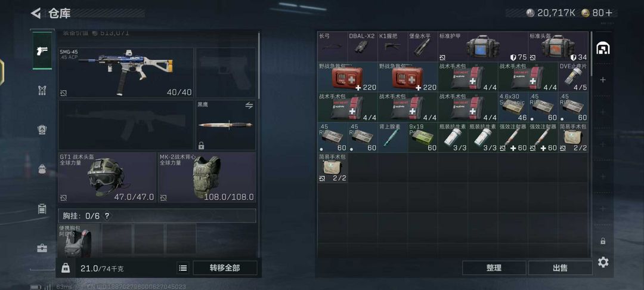Click the question mark beside 胸挂 0/6
Image resolution: width=644 pixels, height=290 pixels.
click(107, 215)
